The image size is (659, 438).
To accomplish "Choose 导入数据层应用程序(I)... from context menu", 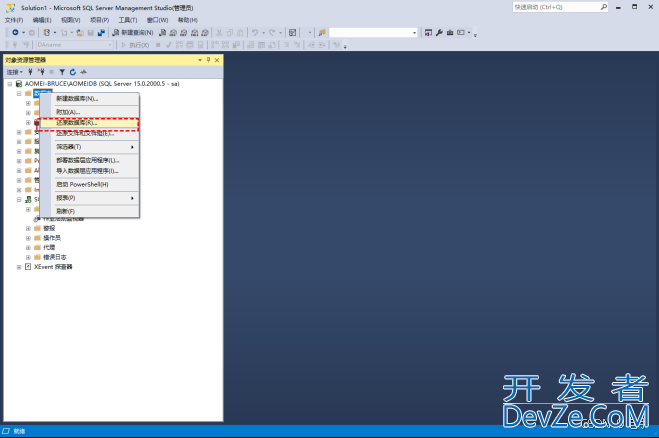I will 89,171.
